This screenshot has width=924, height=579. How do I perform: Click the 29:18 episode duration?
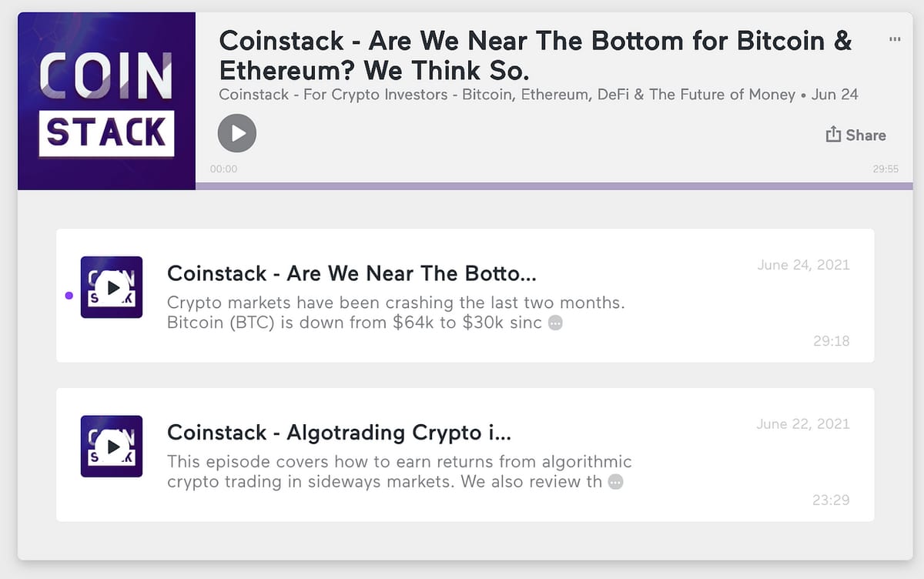pos(831,340)
